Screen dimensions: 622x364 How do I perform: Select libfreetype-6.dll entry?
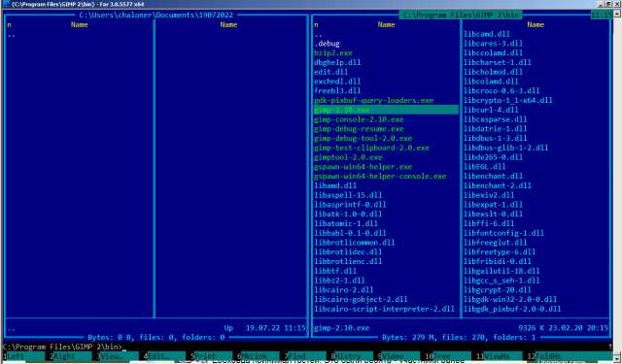500,252
